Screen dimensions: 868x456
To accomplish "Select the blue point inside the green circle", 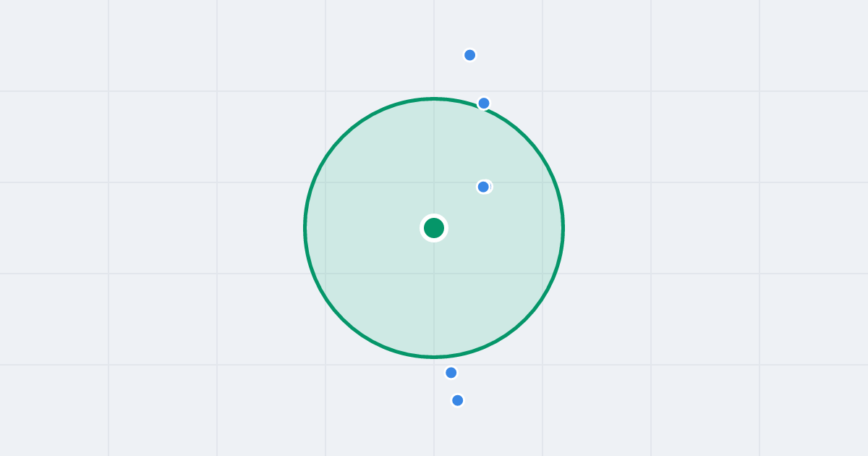I will point(483,187).
